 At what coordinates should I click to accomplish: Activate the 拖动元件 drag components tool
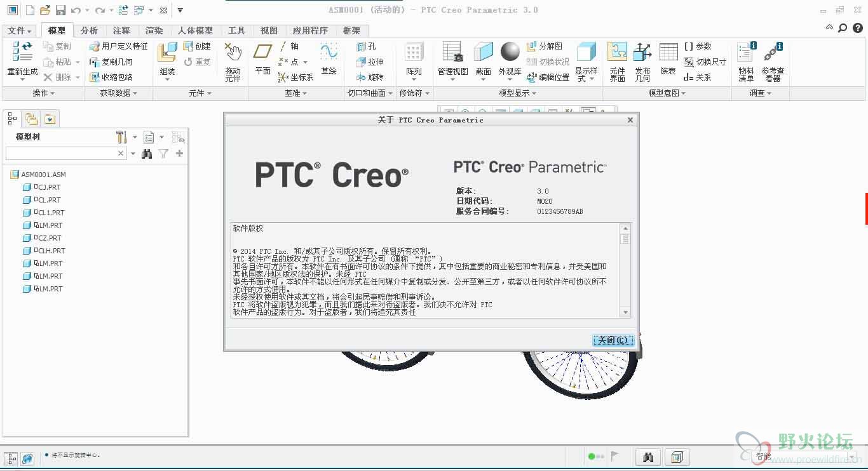(x=233, y=62)
